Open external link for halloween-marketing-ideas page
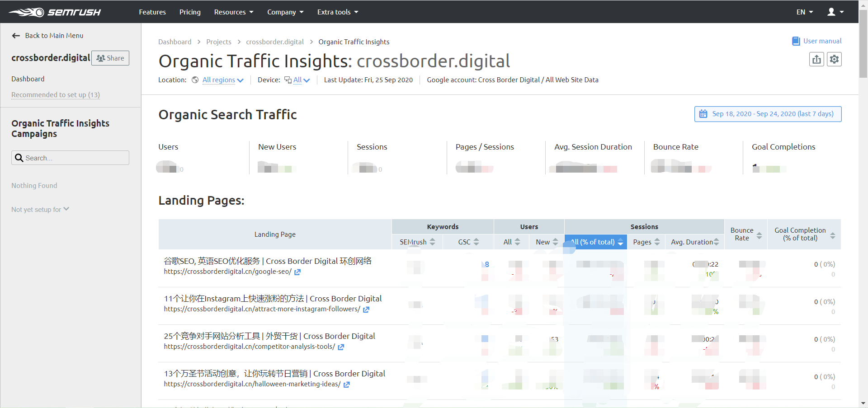 point(346,385)
